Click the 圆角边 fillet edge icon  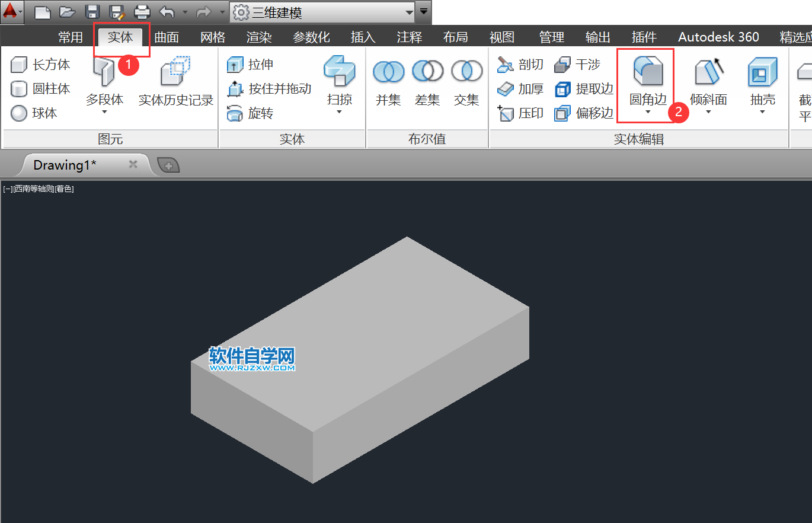(648, 72)
